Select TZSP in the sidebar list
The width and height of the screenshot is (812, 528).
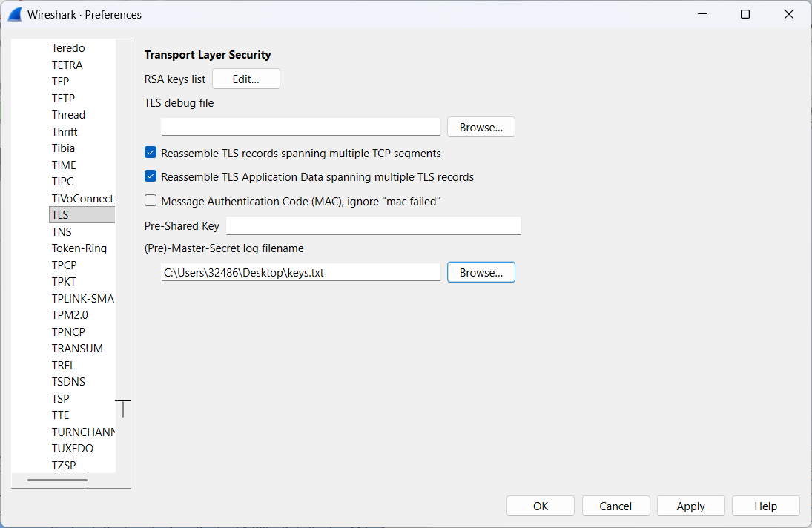(x=64, y=465)
